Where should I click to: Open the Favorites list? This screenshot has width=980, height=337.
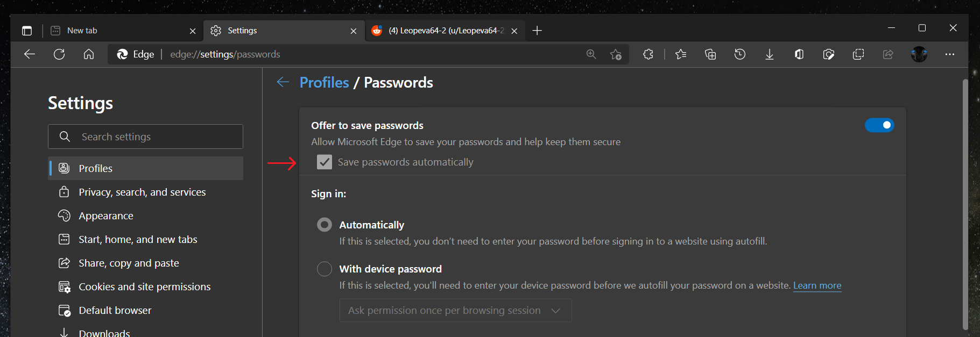pyautogui.click(x=680, y=54)
